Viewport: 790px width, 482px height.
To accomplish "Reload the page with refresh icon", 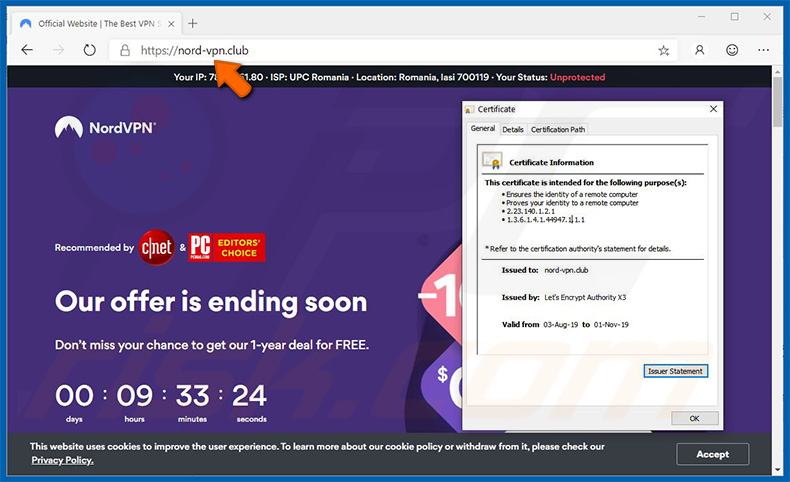I will click(89, 50).
